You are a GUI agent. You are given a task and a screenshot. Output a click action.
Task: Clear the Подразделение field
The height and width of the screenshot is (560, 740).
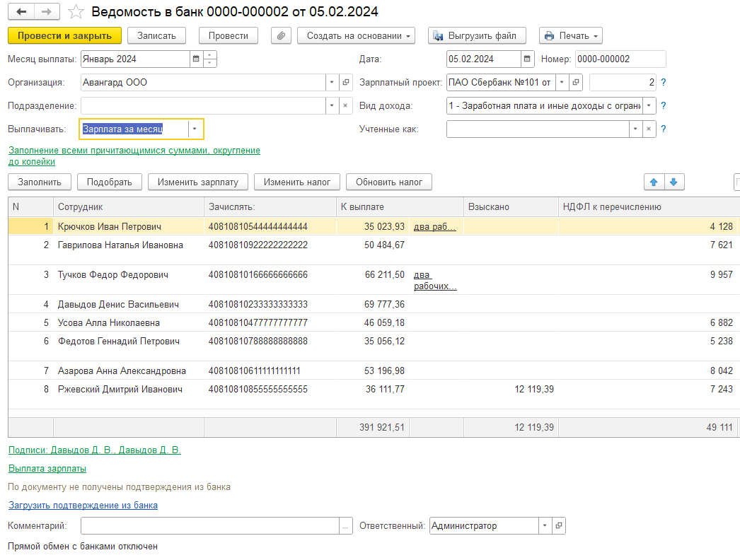coord(345,105)
